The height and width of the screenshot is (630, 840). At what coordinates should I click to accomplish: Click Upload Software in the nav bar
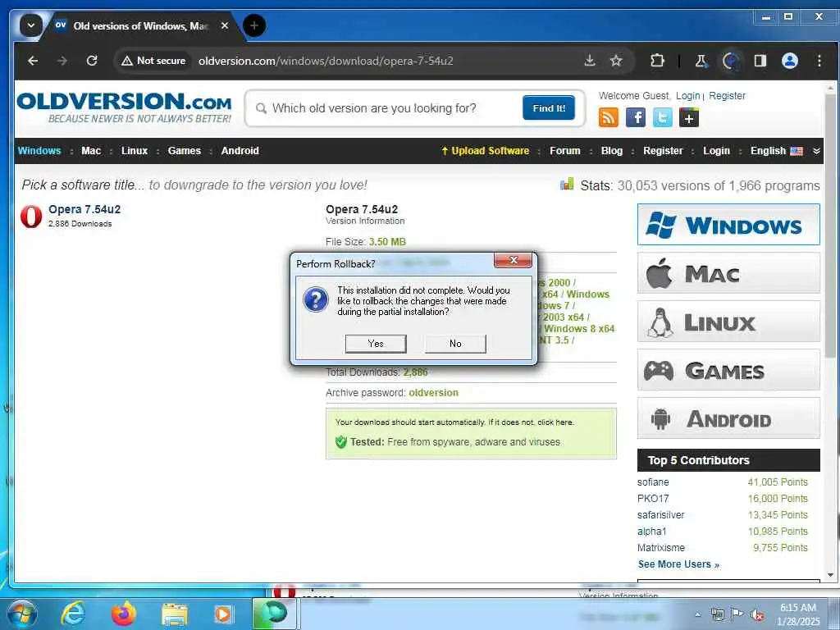pos(486,151)
